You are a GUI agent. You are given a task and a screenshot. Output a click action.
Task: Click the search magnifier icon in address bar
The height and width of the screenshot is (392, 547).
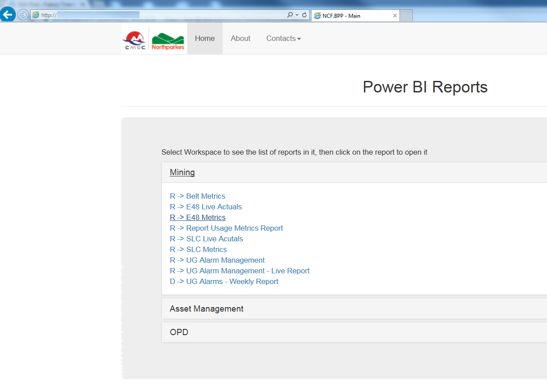tap(290, 15)
